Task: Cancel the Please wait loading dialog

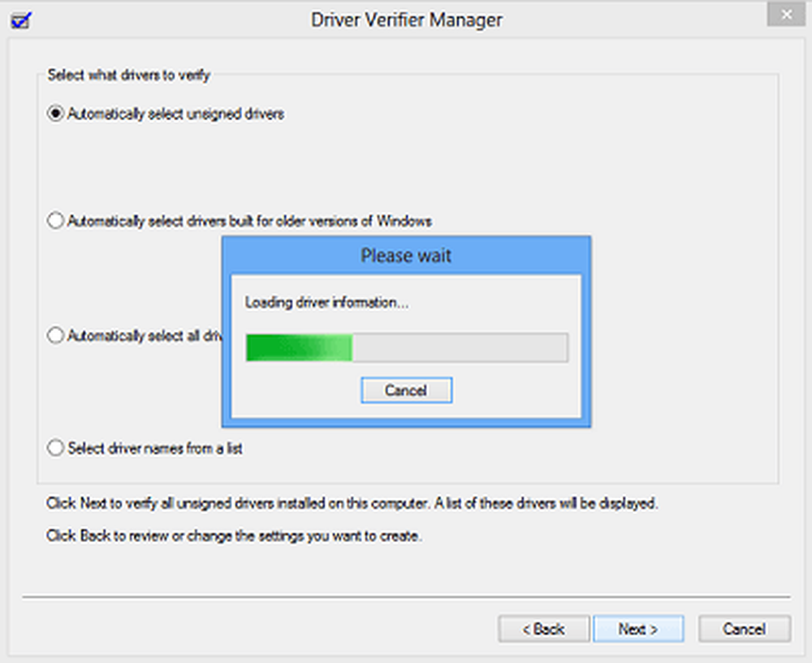Action: (x=407, y=390)
